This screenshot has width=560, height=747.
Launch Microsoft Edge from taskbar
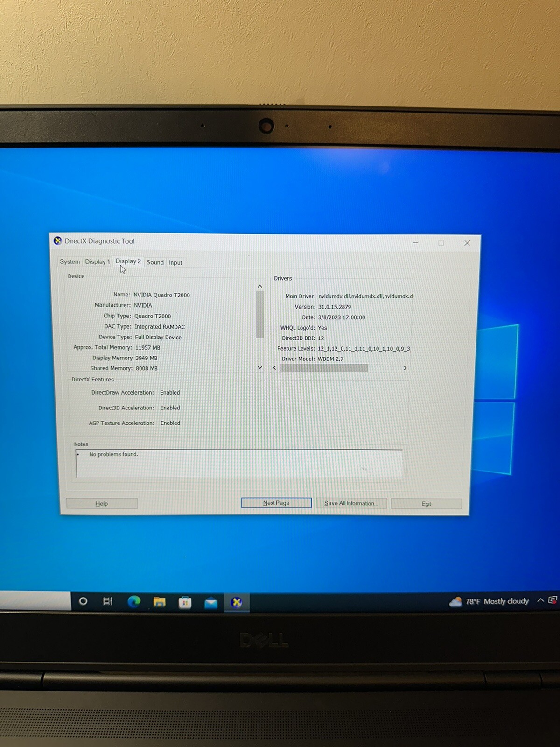coord(134,602)
